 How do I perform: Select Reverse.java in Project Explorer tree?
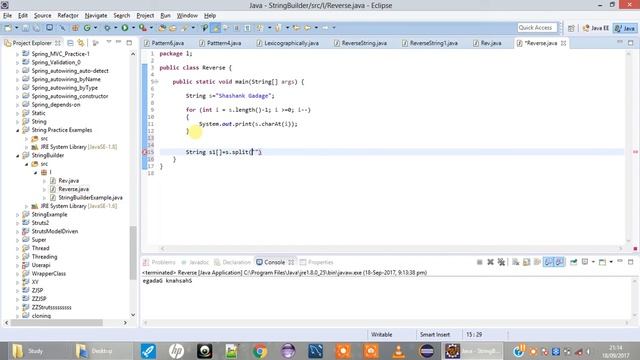pyautogui.click(x=73, y=189)
